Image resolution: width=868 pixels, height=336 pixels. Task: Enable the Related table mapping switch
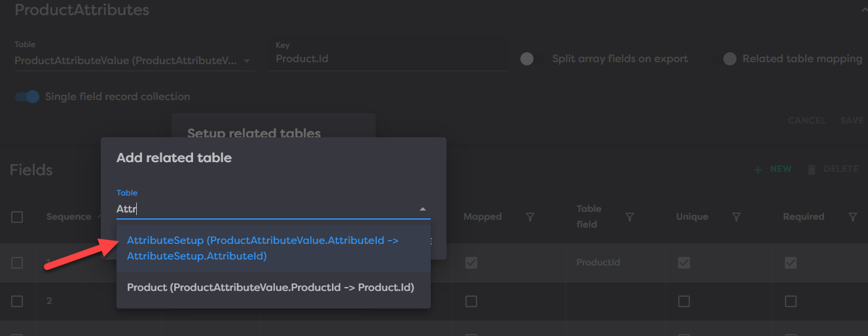pyautogui.click(x=729, y=59)
